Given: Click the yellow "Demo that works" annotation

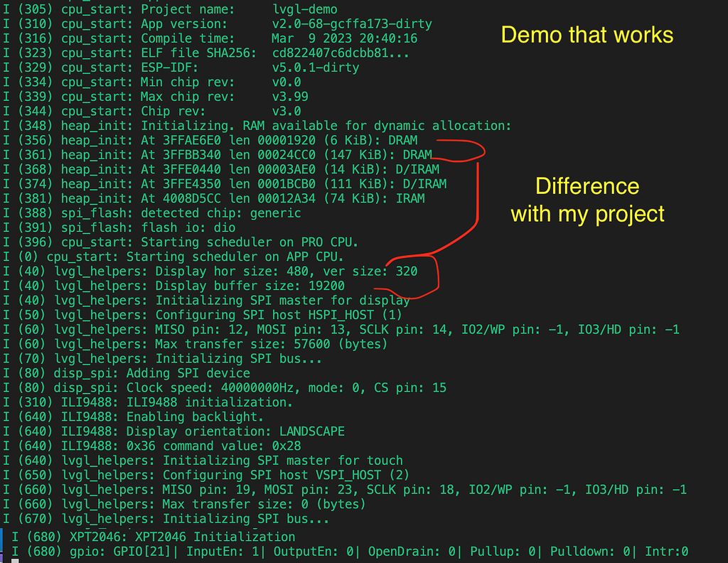Looking at the screenshot, I should point(587,34).
